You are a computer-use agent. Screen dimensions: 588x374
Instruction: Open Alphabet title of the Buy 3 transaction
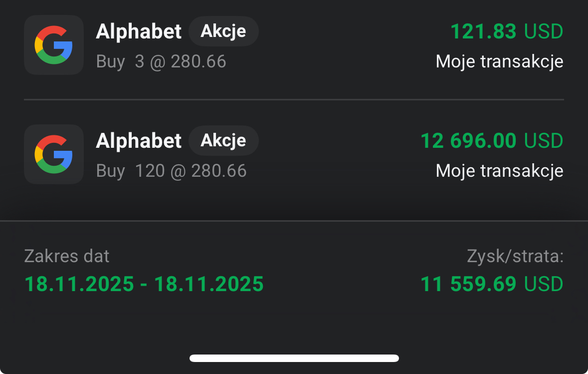[139, 32]
